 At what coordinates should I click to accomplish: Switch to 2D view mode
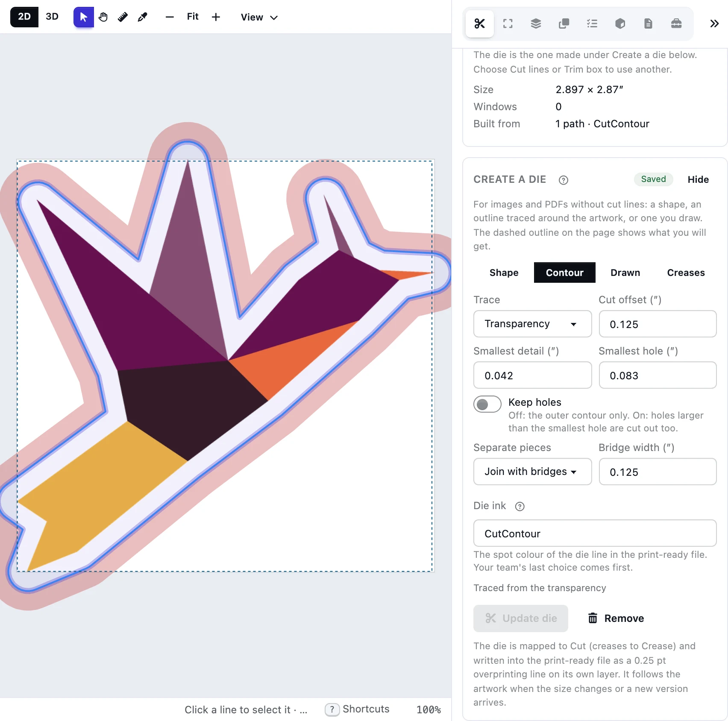tap(24, 17)
